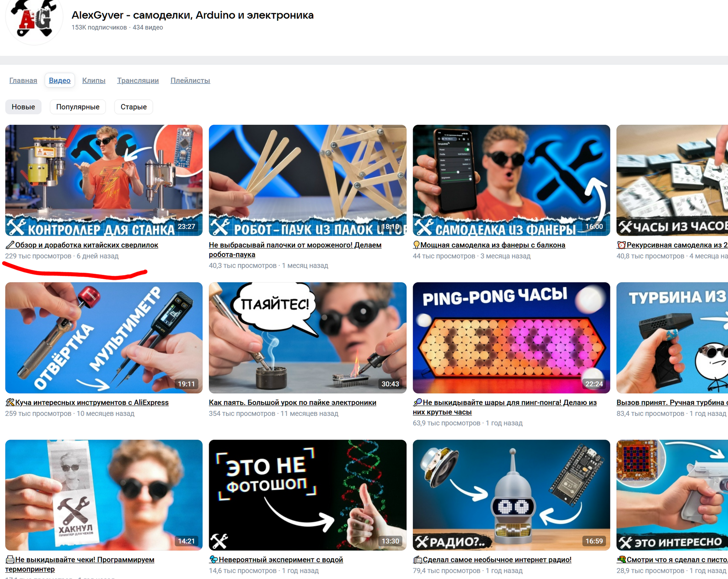728x579 pixels.
Task: Open the Главная tab
Action: (23, 80)
